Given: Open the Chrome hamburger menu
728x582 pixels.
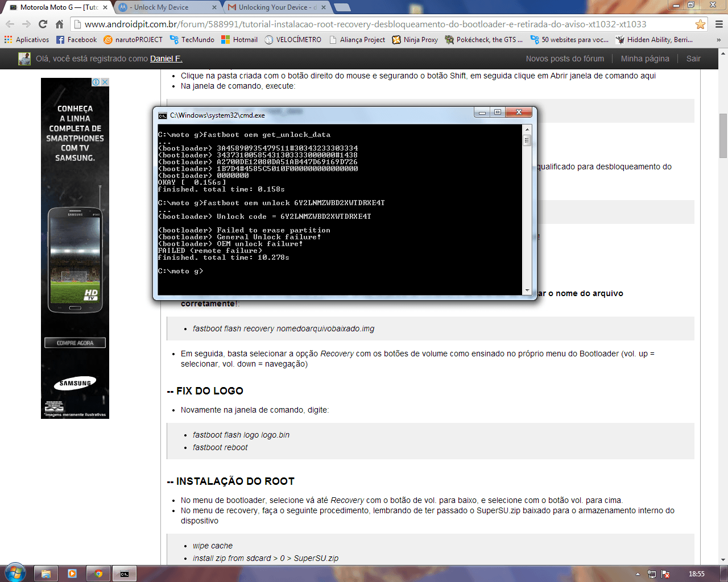Looking at the screenshot, I should pos(719,24).
